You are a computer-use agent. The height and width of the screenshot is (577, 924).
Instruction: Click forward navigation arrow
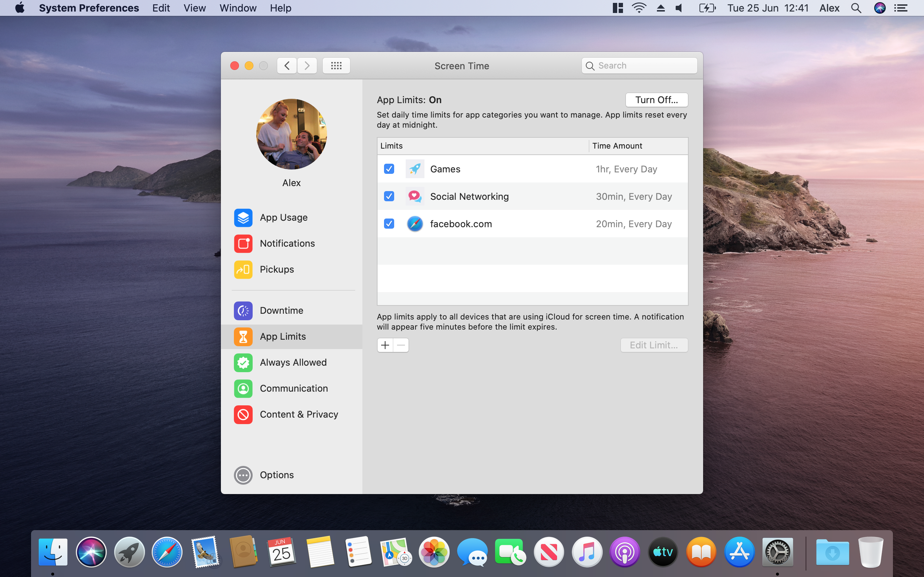pos(307,65)
